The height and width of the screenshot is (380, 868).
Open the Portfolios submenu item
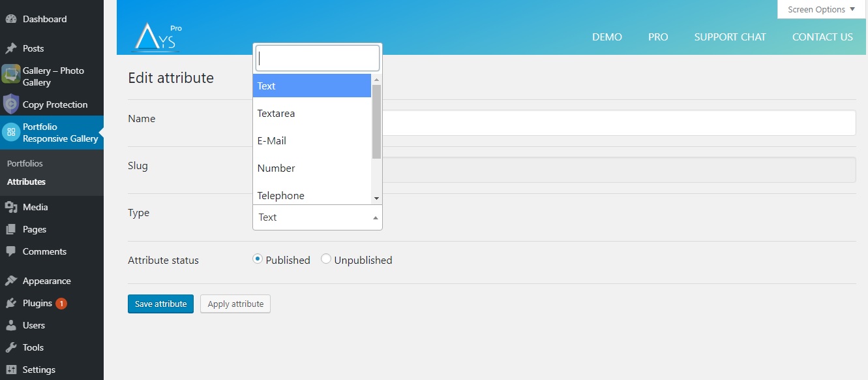(25, 163)
